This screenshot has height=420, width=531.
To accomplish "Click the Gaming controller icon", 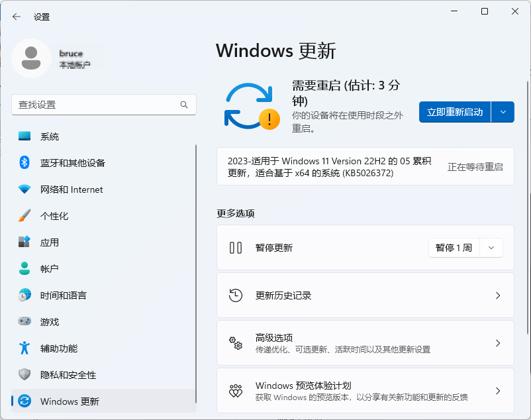I will point(24,322).
